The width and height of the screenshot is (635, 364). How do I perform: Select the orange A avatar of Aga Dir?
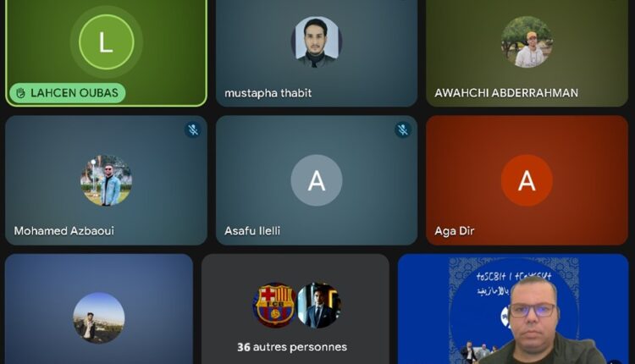click(x=527, y=180)
